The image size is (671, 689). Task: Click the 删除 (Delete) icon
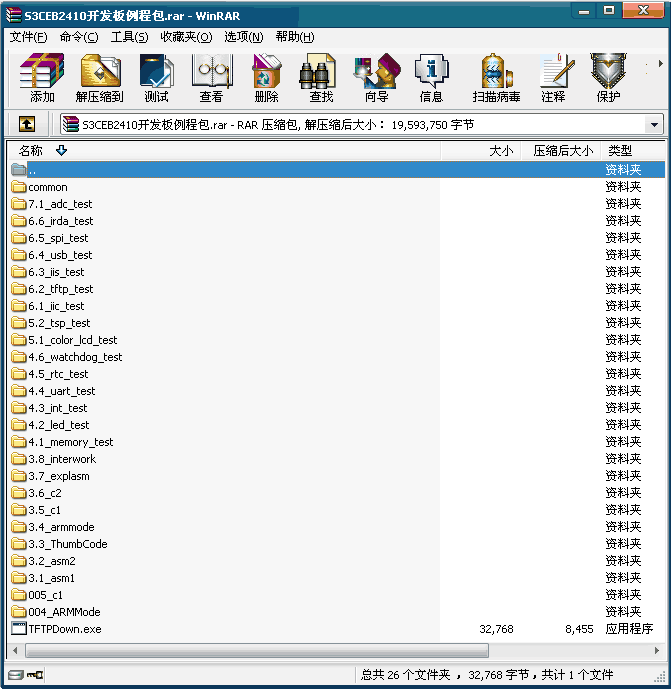click(266, 78)
